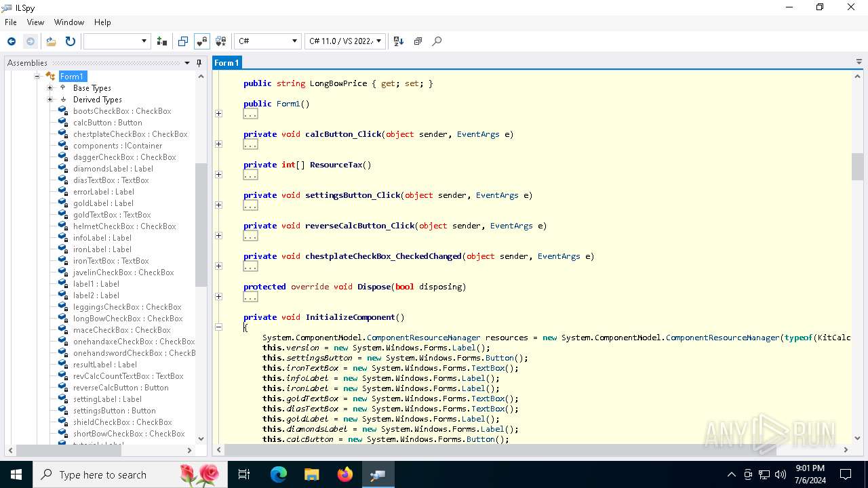The image size is (868, 488).
Task: Click the settingsButton_Click method name
Action: coord(351,195)
